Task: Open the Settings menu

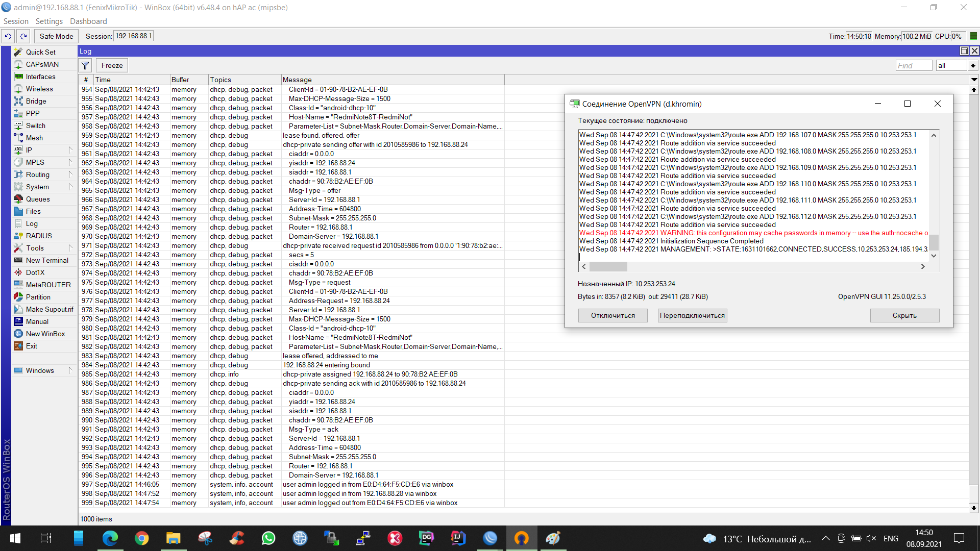Action: (49, 21)
